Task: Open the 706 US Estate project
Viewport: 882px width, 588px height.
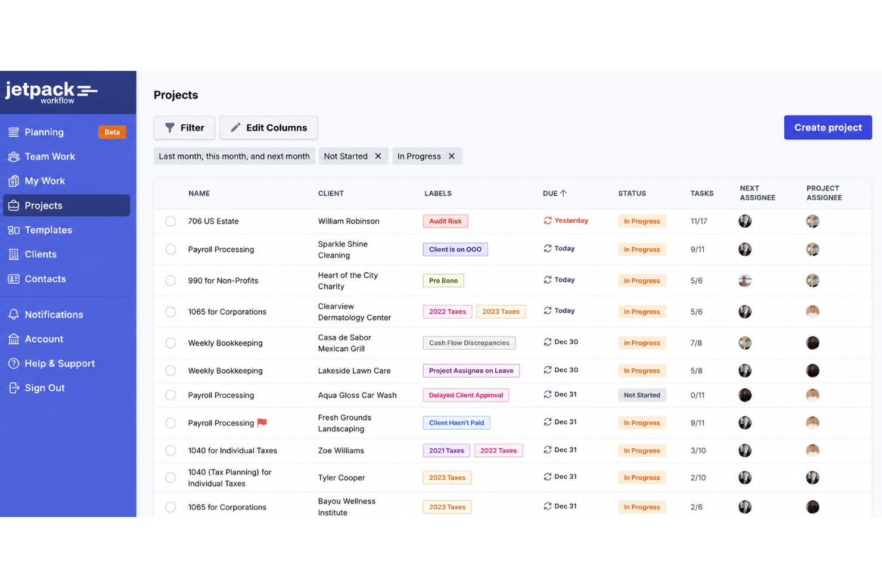Action: click(x=213, y=221)
